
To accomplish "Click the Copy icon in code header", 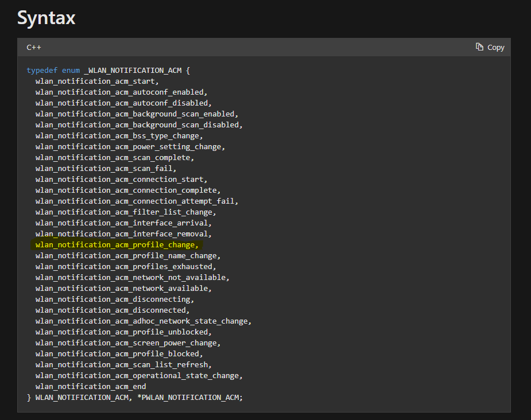I will pos(479,47).
